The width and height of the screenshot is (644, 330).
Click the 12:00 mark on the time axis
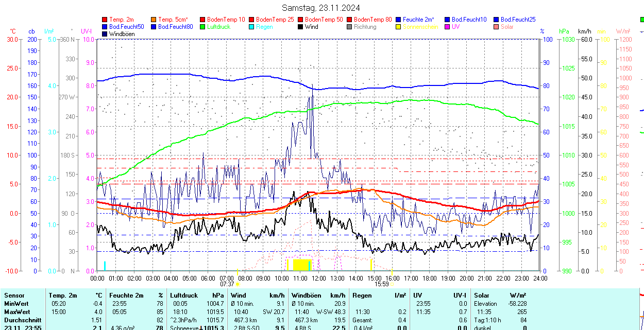(319, 278)
